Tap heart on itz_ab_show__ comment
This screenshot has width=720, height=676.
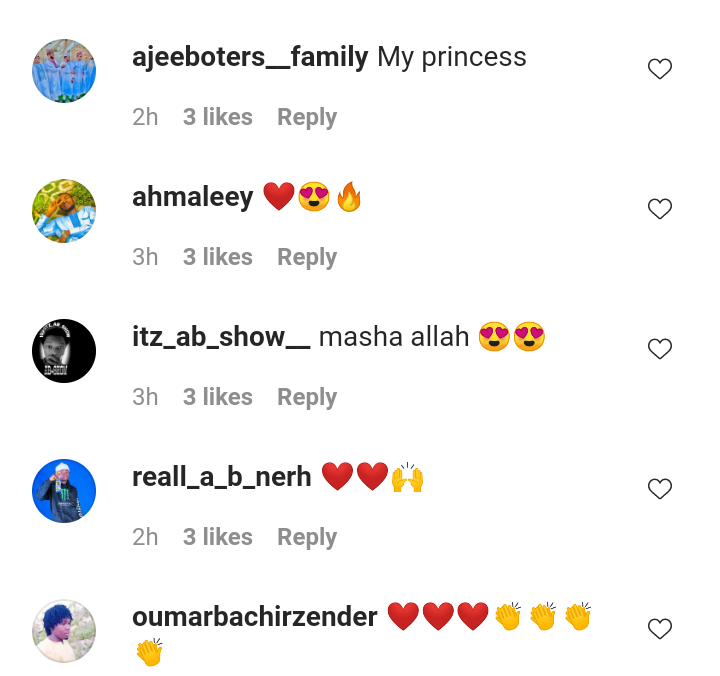click(660, 349)
